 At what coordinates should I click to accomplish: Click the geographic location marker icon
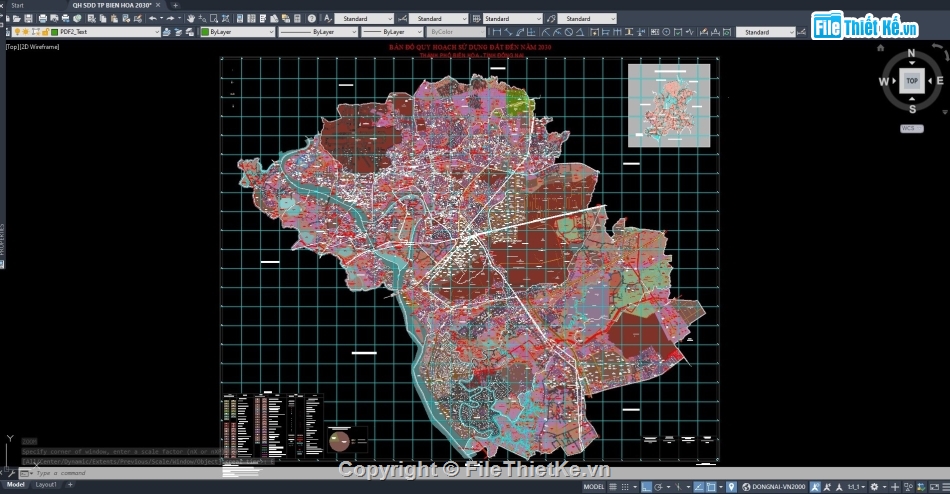pyautogui.click(x=731, y=487)
